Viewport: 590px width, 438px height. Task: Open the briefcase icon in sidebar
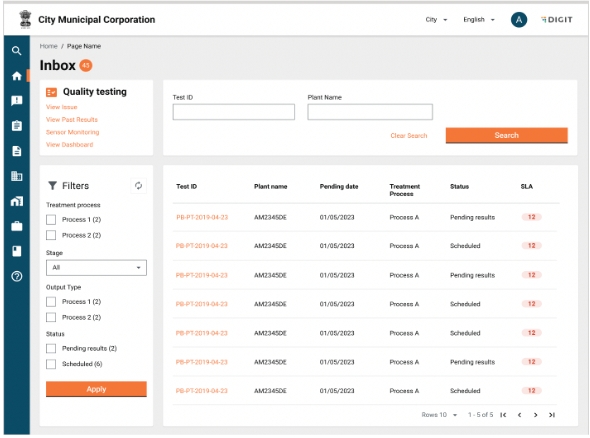(17, 226)
